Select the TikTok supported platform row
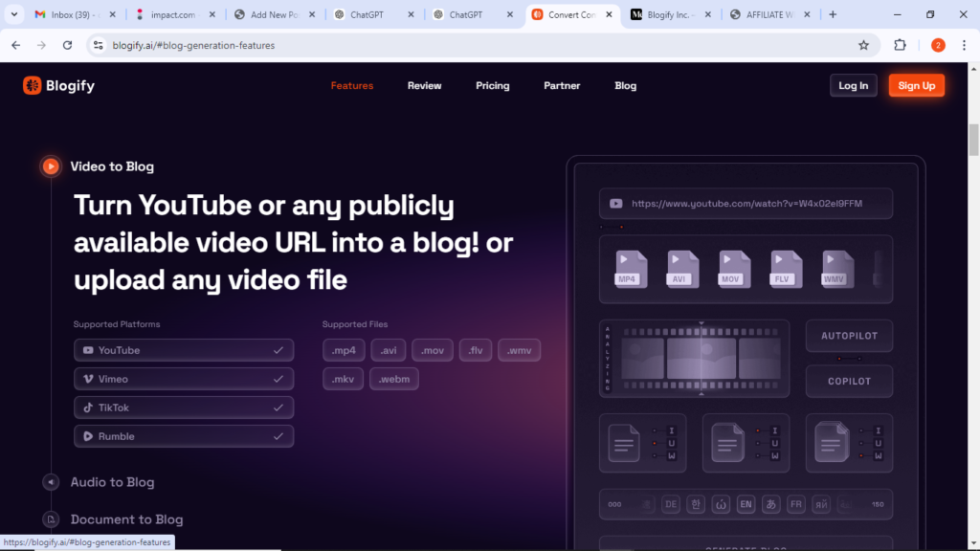Image resolution: width=980 pixels, height=551 pixels. tap(184, 408)
